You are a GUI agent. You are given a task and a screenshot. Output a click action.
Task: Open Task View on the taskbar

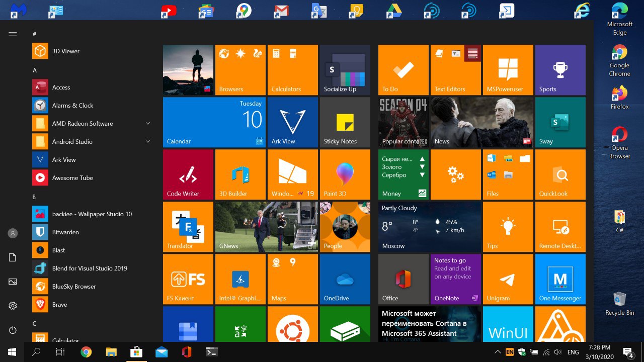click(60, 352)
